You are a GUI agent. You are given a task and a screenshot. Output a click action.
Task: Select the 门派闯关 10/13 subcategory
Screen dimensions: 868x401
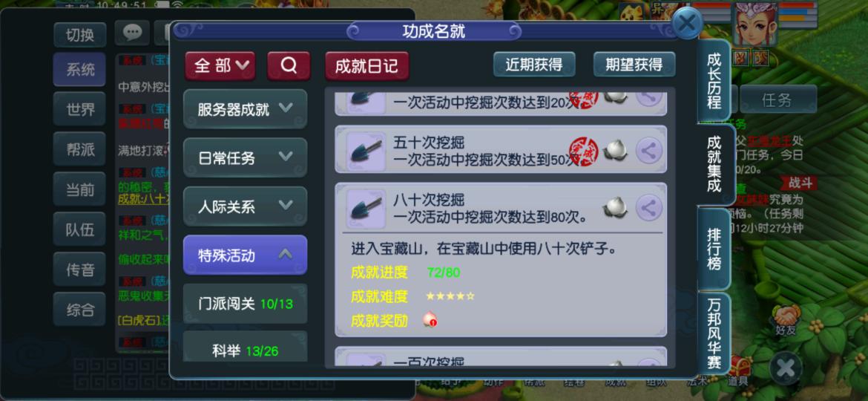245,304
